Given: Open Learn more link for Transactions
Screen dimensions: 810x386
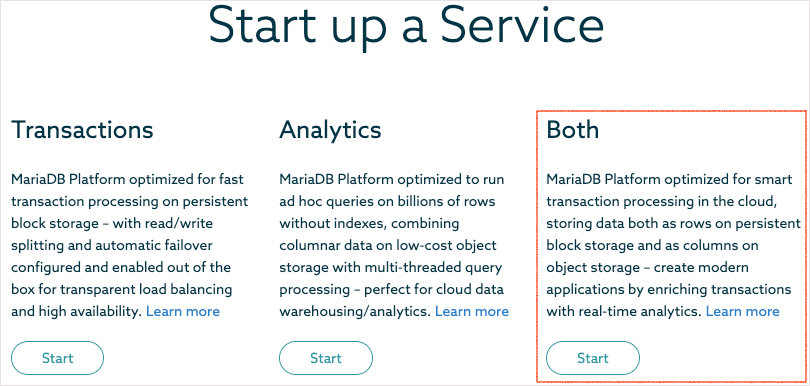Looking at the screenshot, I should pos(183,311).
